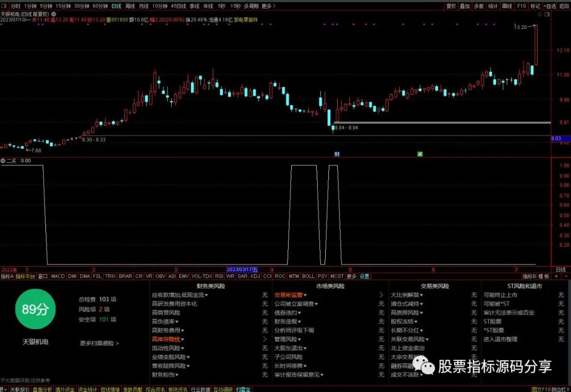
Task: Select the 周线 weekly period
Action: coord(130,6)
